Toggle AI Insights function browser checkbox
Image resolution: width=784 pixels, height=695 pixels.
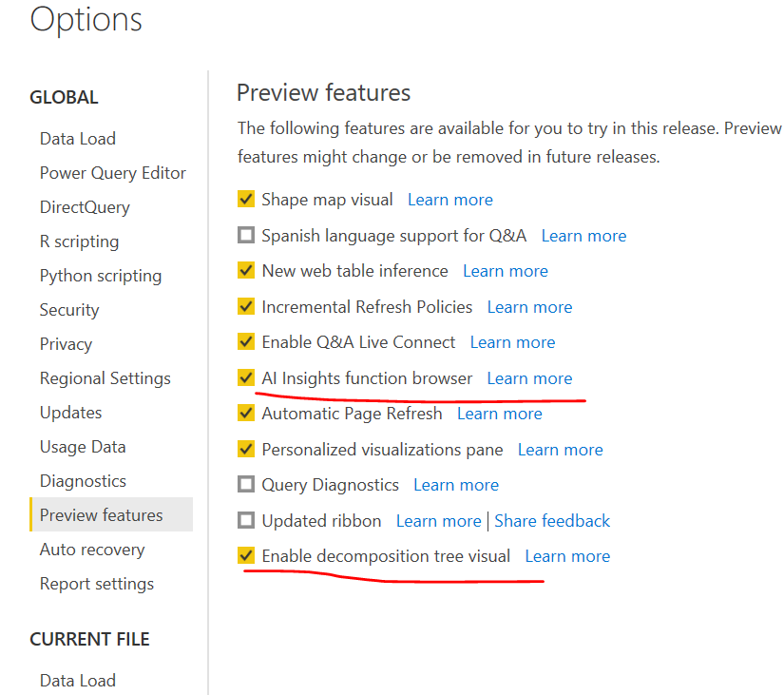[246, 378]
